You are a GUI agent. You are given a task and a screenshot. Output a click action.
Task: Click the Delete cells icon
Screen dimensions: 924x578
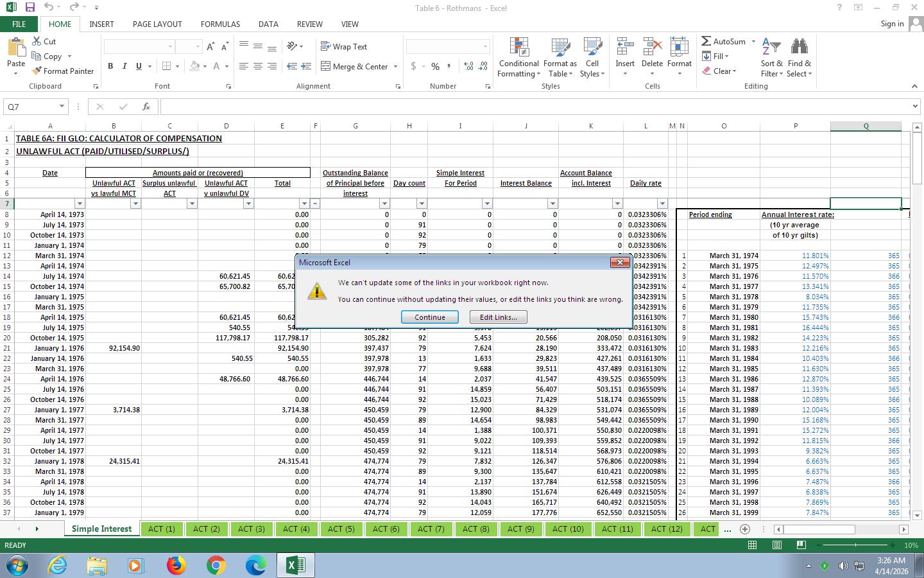click(x=652, y=48)
